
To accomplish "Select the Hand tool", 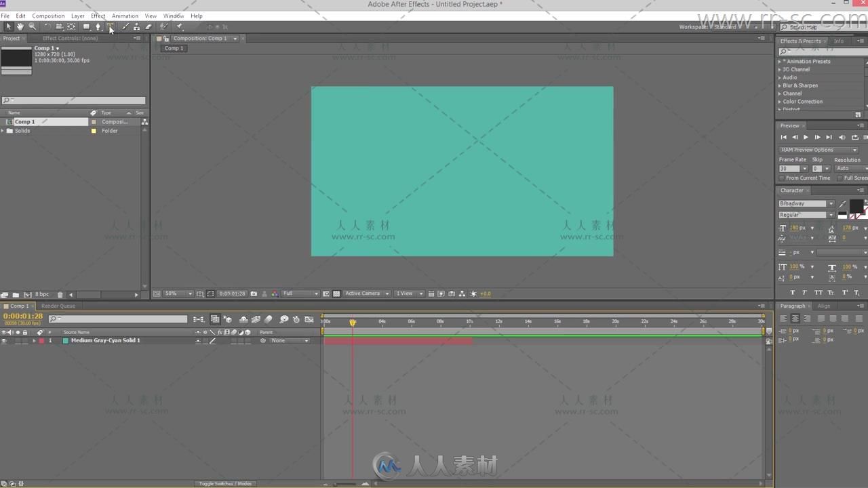I will 20,26.
